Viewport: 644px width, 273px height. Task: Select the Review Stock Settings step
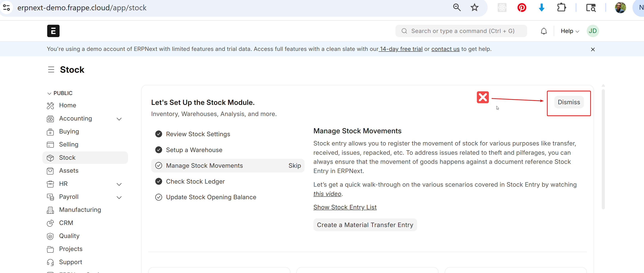pyautogui.click(x=228, y=134)
